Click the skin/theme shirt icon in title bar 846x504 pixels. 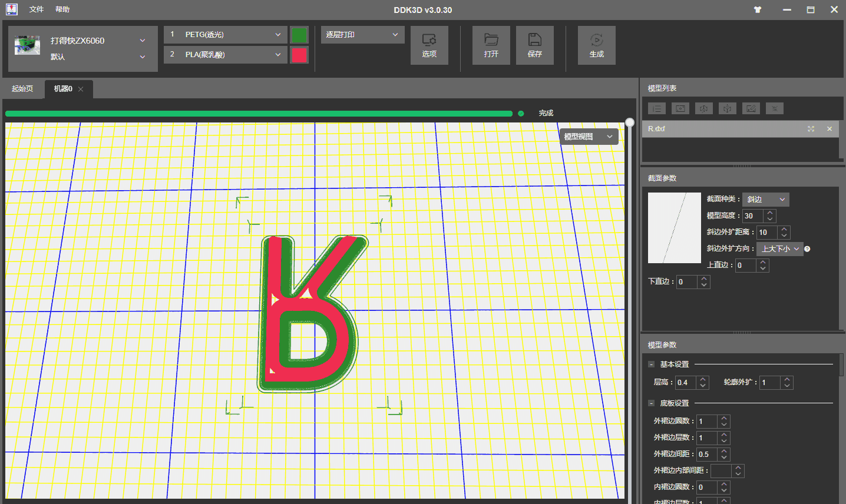pos(758,9)
